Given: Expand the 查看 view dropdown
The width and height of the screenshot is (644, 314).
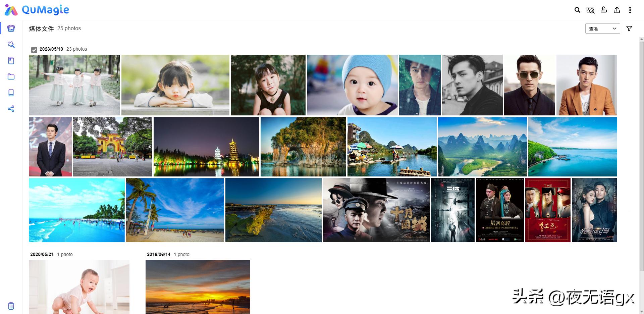Looking at the screenshot, I should coord(602,29).
